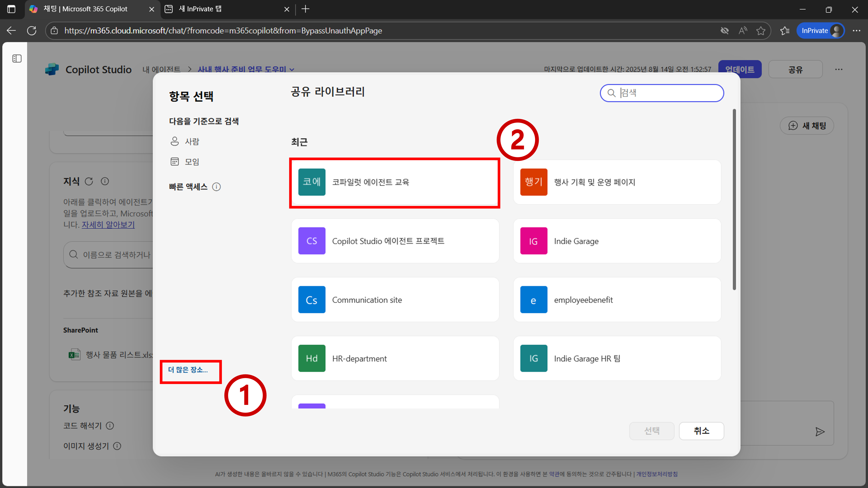Click the quick access info icon
The image size is (868, 488).
click(216, 187)
